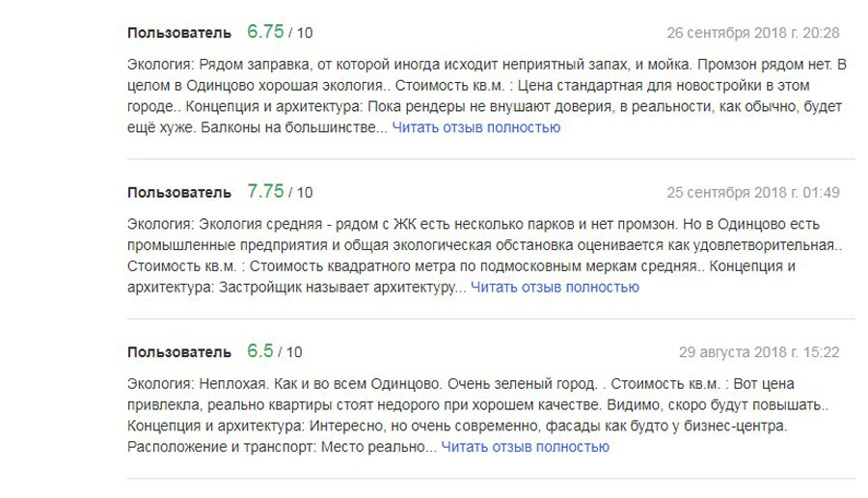This screenshot has width=868, height=498.
Task: Open full review dated 26 сентября 2018
Action: (476, 127)
